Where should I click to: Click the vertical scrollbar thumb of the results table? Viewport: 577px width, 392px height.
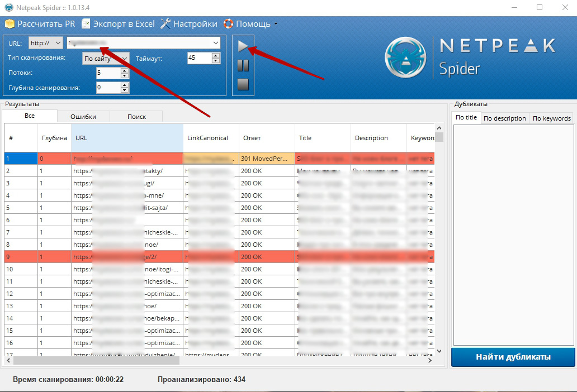[x=439, y=137]
